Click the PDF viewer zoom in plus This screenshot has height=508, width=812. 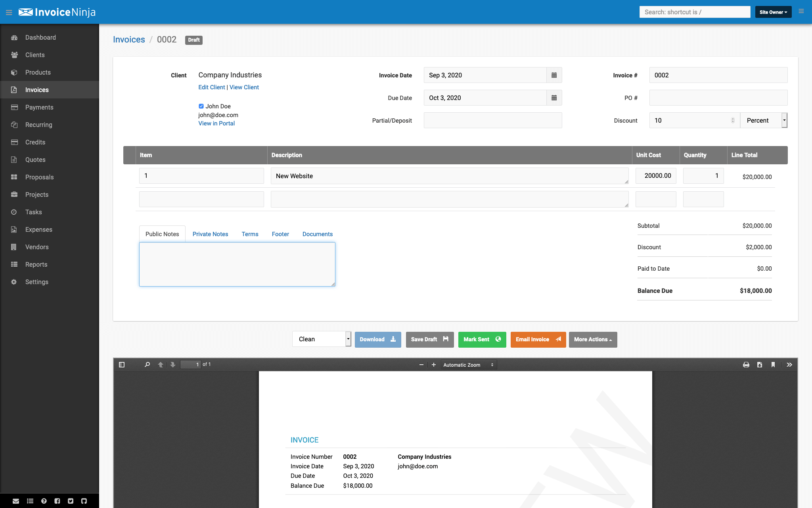(x=434, y=365)
